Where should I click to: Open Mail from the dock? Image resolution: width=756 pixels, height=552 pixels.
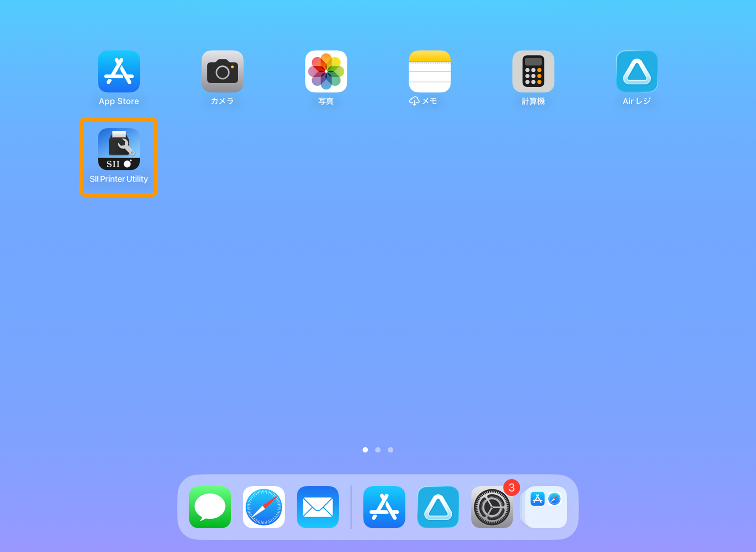[x=318, y=507]
